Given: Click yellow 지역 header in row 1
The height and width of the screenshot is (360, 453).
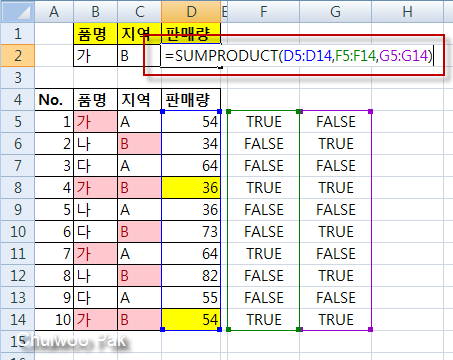Looking at the screenshot, I should click(139, 34).
